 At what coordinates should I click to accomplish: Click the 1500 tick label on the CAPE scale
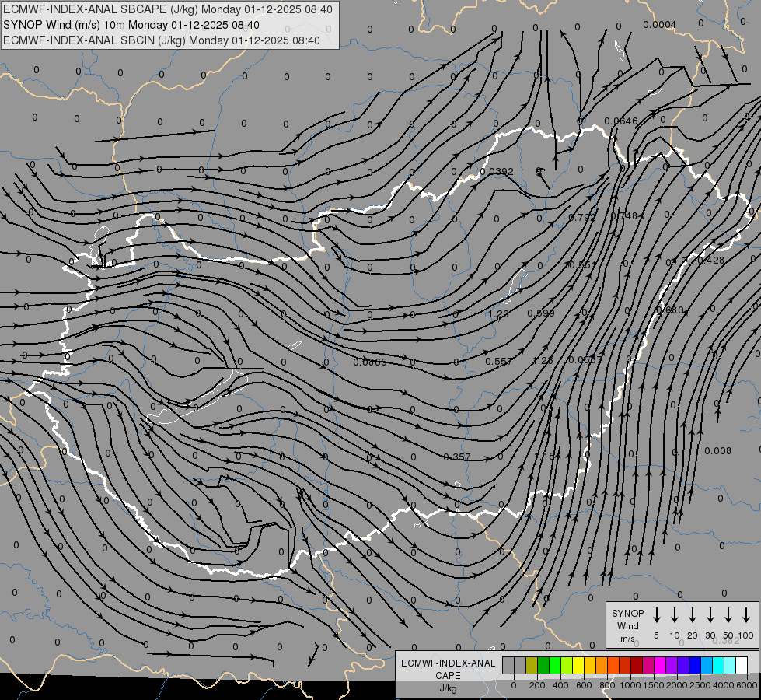(654, 685)
